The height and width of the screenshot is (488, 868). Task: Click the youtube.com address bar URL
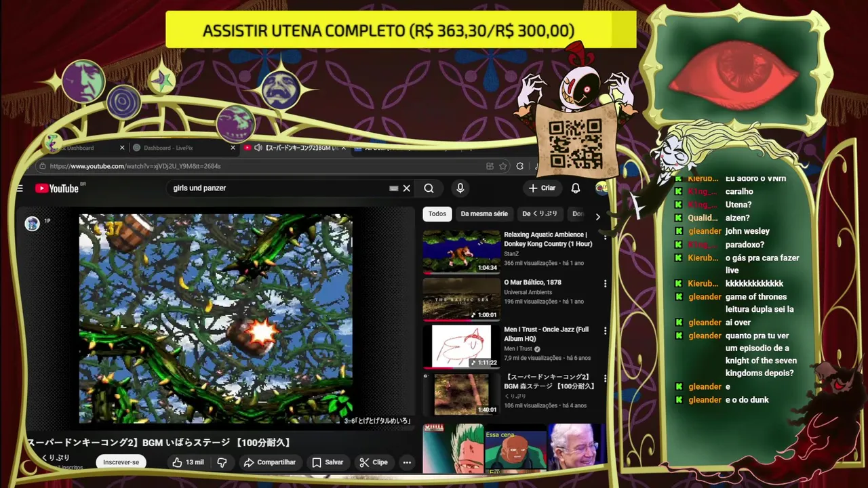(136, 166)
